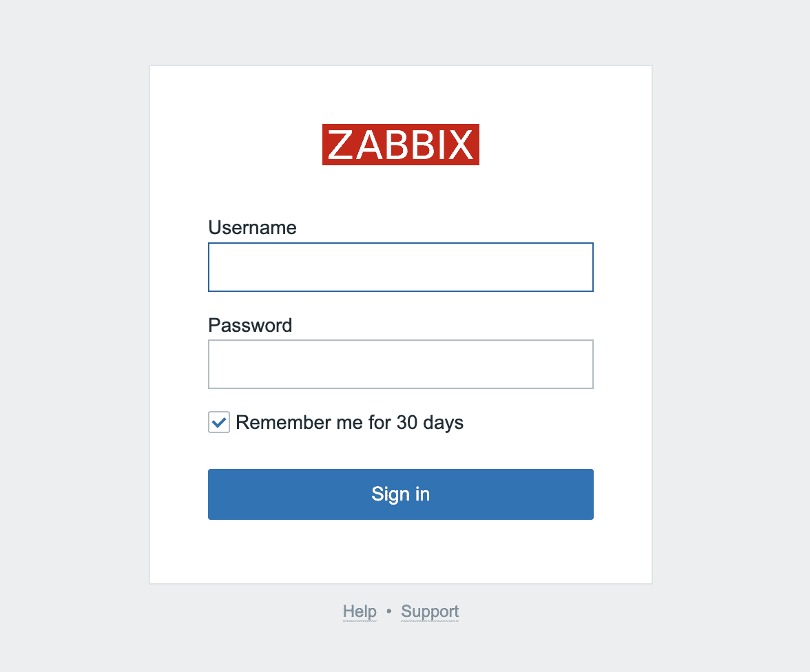Click the red ZABBIX banner image
This screenshot has height=672, width=810.
coord(400,145)
